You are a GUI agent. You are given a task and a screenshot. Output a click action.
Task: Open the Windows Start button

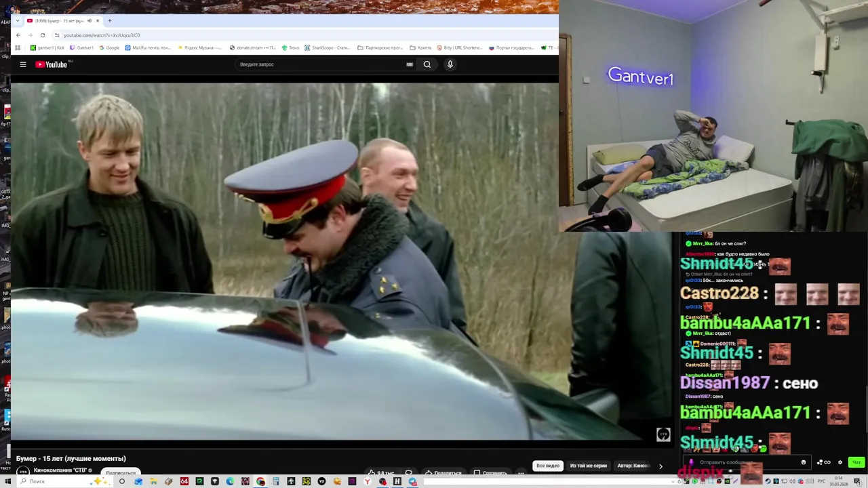pyautogui.click(x=7, y=481)
